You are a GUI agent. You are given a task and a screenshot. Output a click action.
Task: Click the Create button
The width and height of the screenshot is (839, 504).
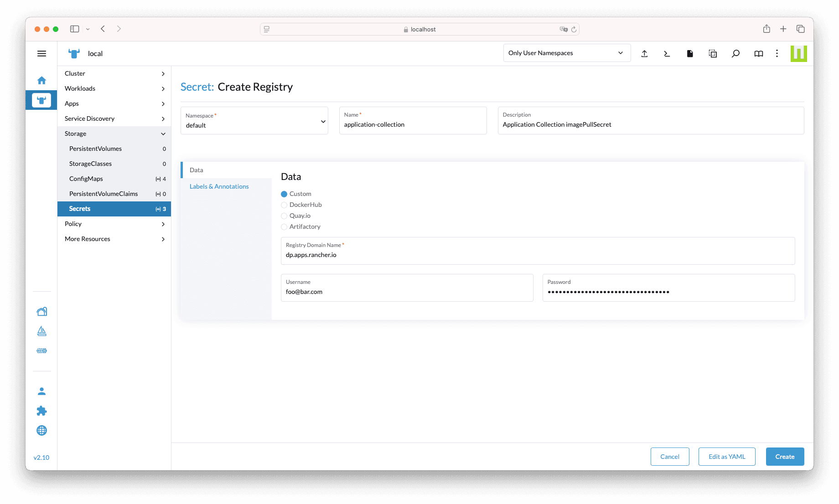pos(784,457)
